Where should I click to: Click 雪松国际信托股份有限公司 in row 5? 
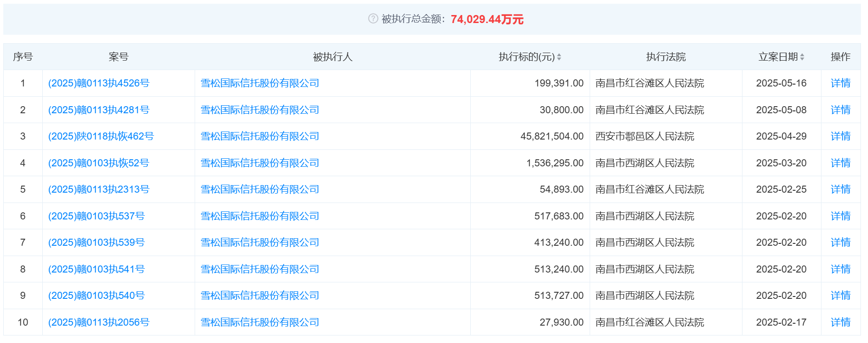click(260, 189)
